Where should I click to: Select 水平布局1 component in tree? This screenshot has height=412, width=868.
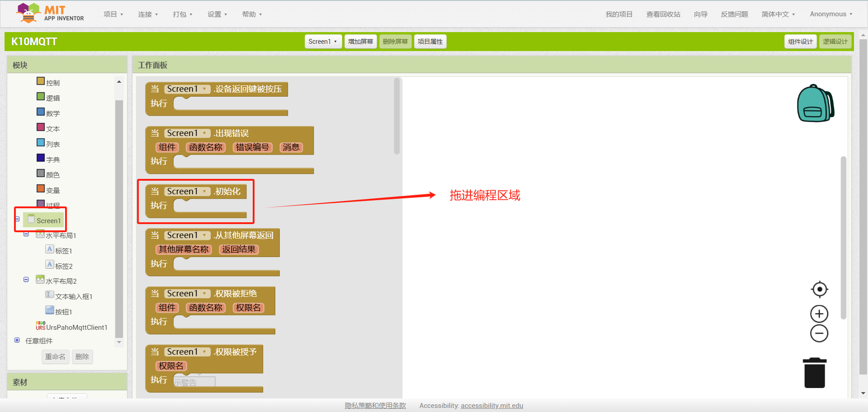[x=61, y=235]
